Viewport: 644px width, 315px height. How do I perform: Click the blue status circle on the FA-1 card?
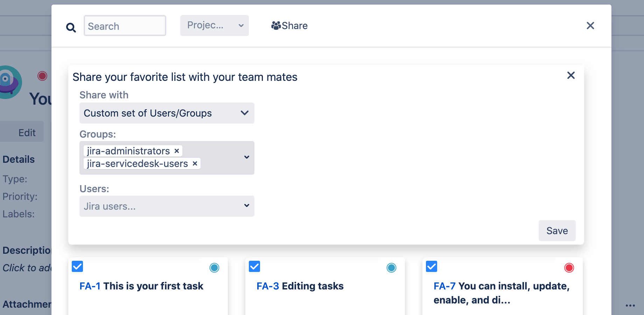tap(214, 267)
